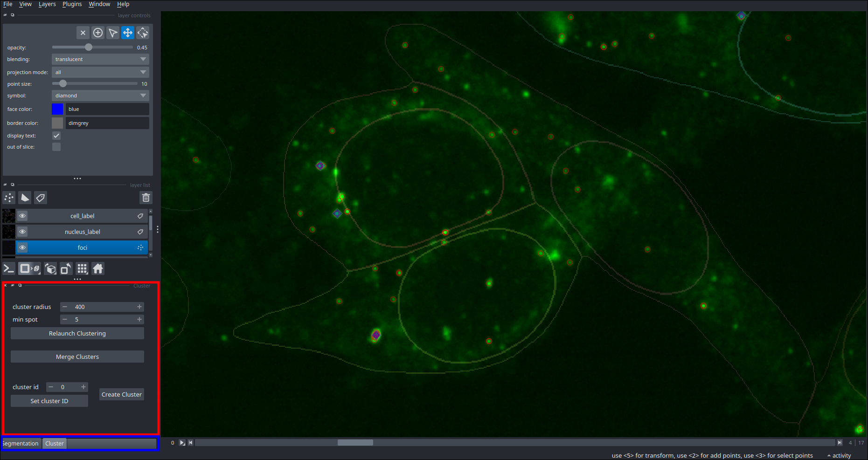The width and height of the screenshot is (868, 460).
Task: Open the Plugins menu
Action: 72,4
